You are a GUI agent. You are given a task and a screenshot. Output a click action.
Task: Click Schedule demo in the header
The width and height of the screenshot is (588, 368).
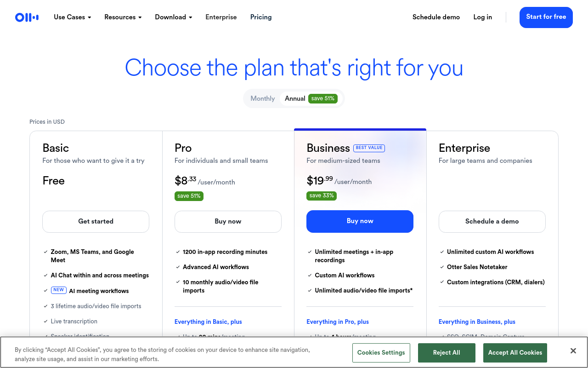[435, 17]
